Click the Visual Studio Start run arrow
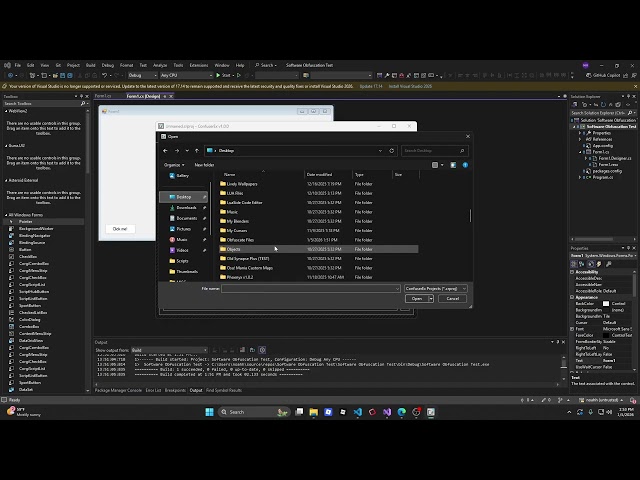 tap(218, 76)
